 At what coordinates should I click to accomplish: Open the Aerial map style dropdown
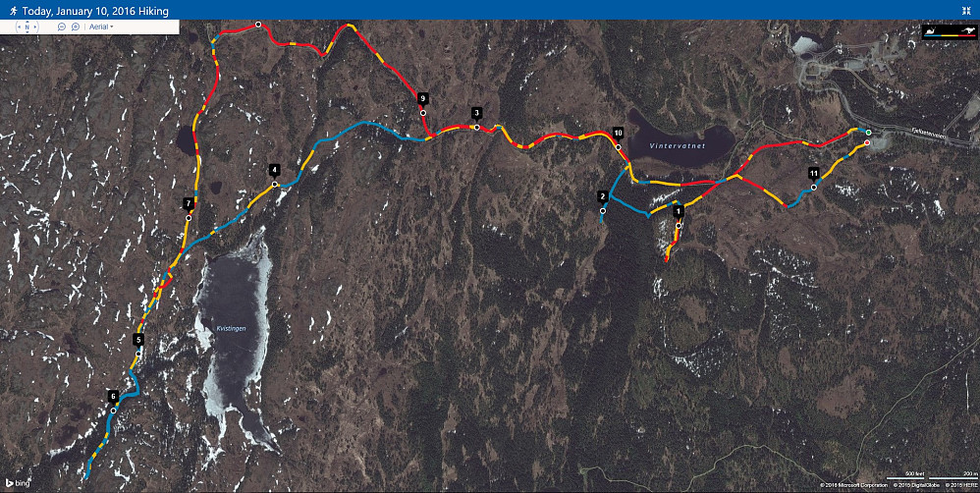point(101,27)
